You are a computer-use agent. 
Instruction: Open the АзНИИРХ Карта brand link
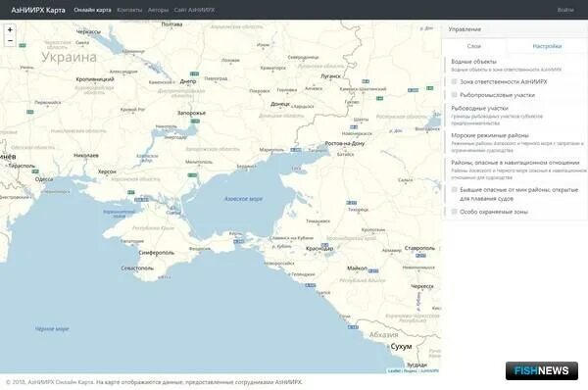[x=38, y=10]
